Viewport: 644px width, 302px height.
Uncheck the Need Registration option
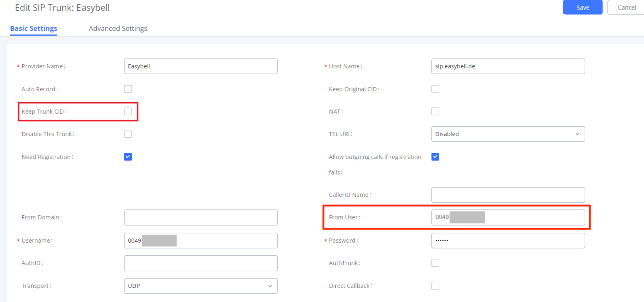128,157
